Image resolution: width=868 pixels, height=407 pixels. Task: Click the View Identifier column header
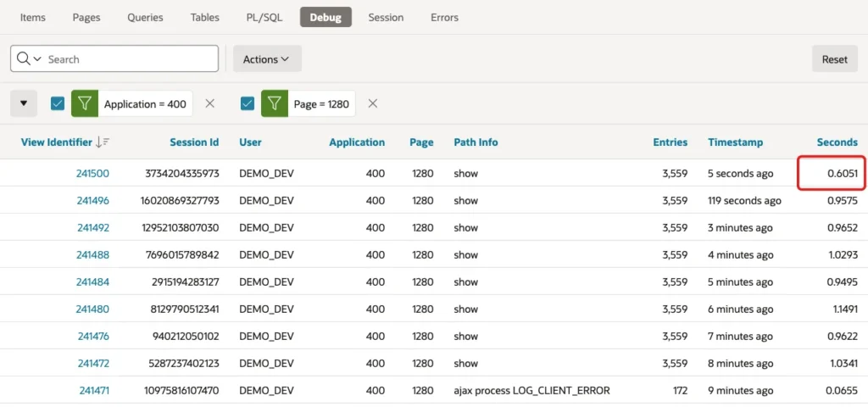click(x=57, y=142)
